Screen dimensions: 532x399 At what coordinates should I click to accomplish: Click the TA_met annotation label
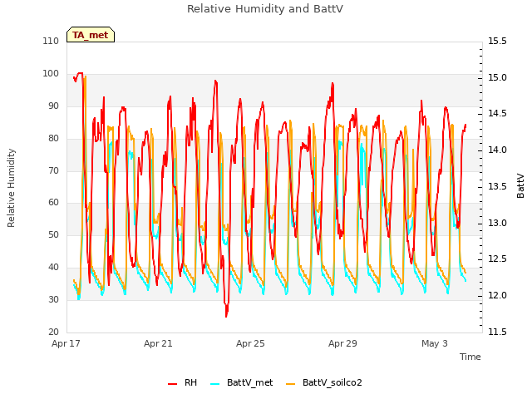[x=91, y=35]
